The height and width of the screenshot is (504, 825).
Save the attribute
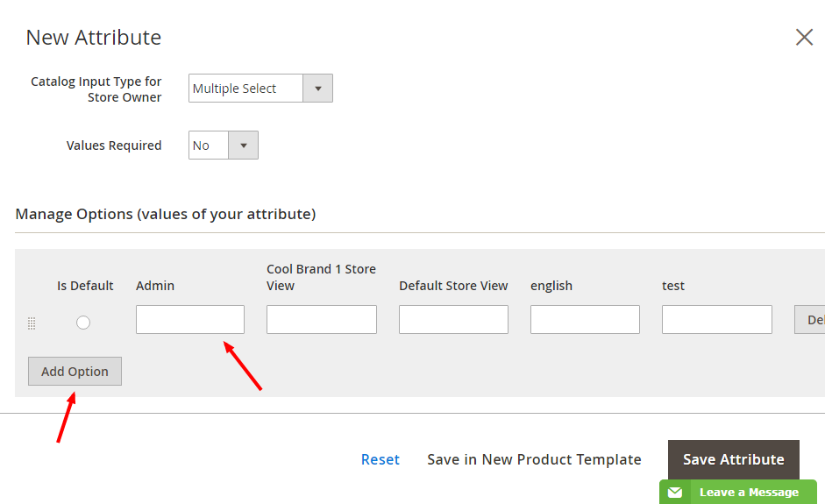click(733, 459)
